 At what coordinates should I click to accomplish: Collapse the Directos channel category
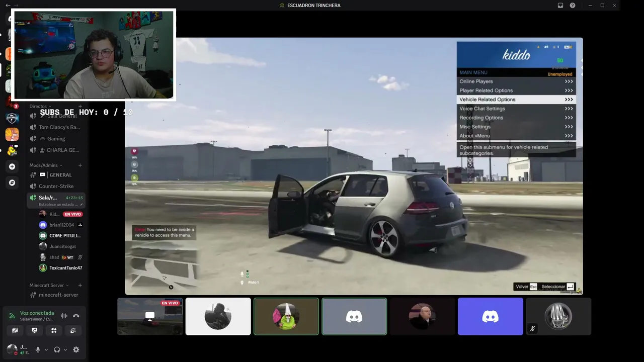(40, 107)
